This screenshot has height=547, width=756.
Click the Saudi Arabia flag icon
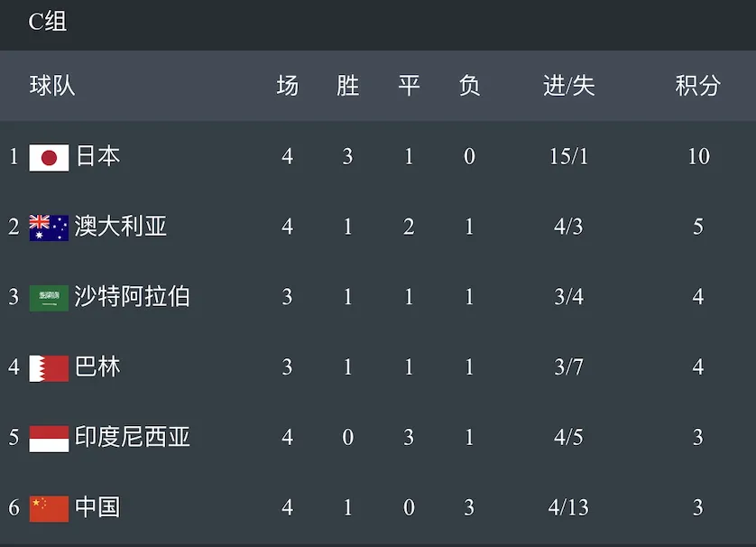coord(49,298)
